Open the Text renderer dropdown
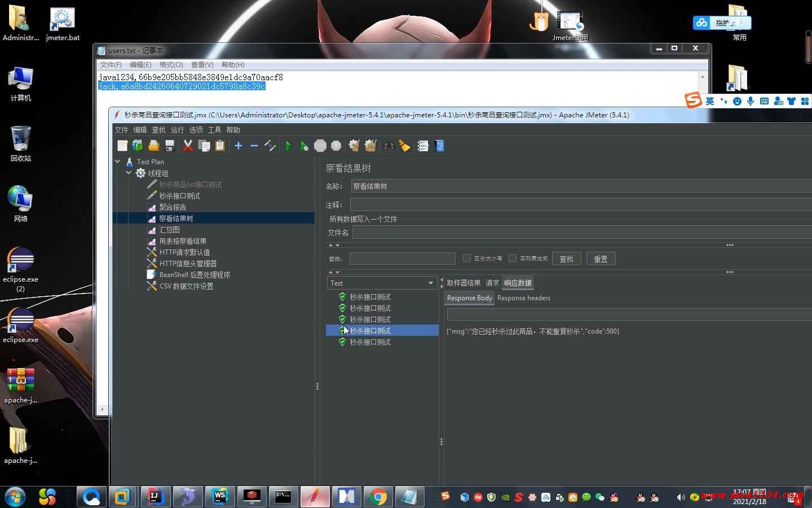 pos(381,283)
